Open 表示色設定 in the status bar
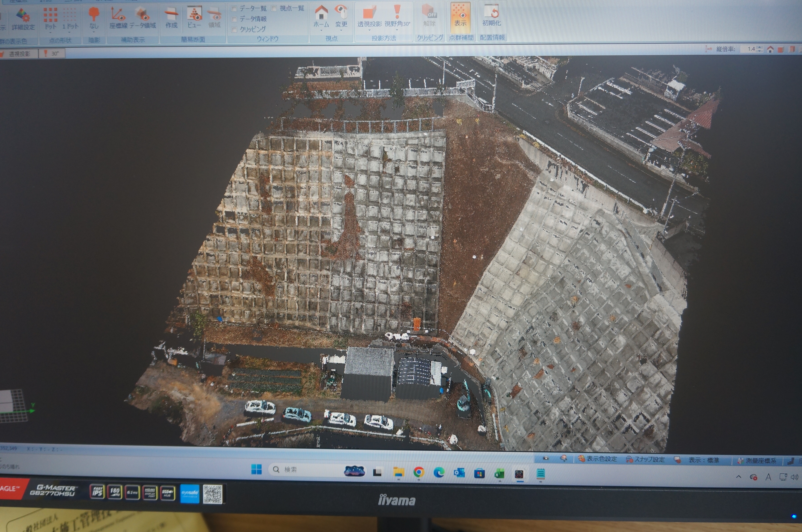 pyautogui.click(x=598, y=459)
